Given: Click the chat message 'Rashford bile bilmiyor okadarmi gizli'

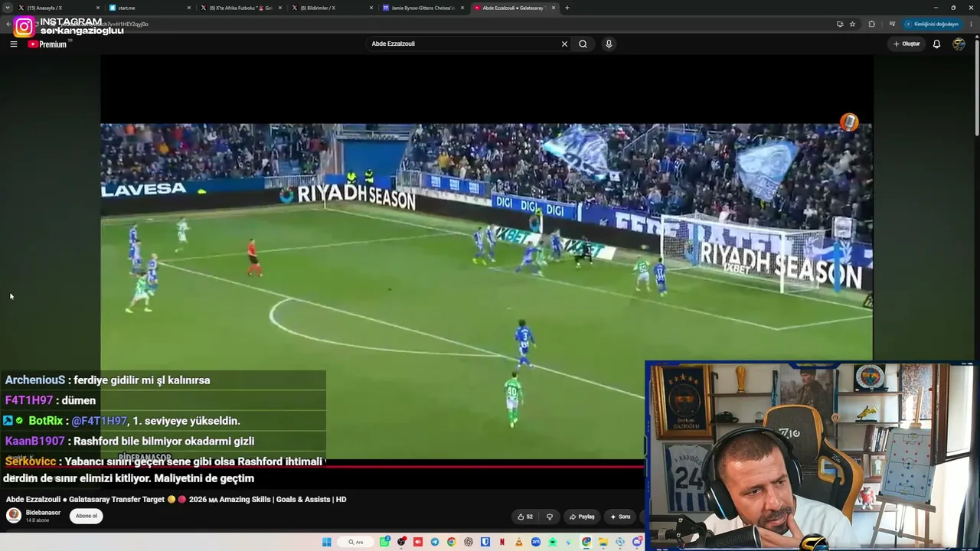Looking at the screenshot, I should pos(164,441).
